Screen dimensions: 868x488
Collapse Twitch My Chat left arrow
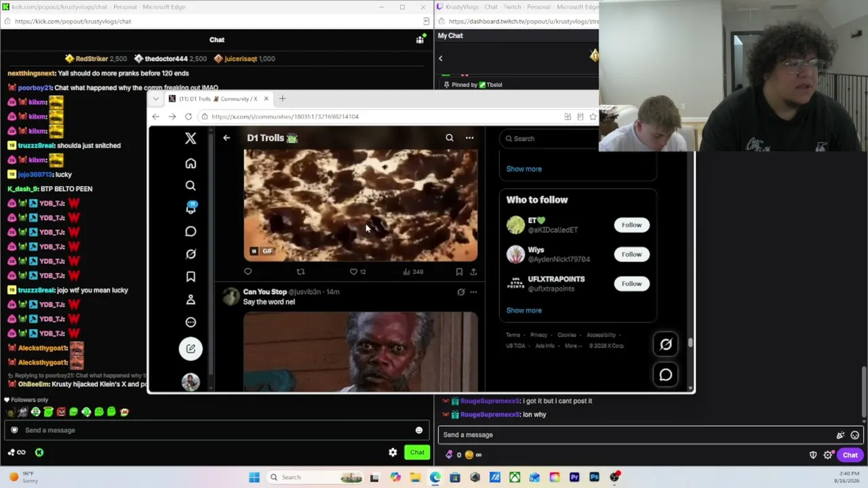click(440, 59)
